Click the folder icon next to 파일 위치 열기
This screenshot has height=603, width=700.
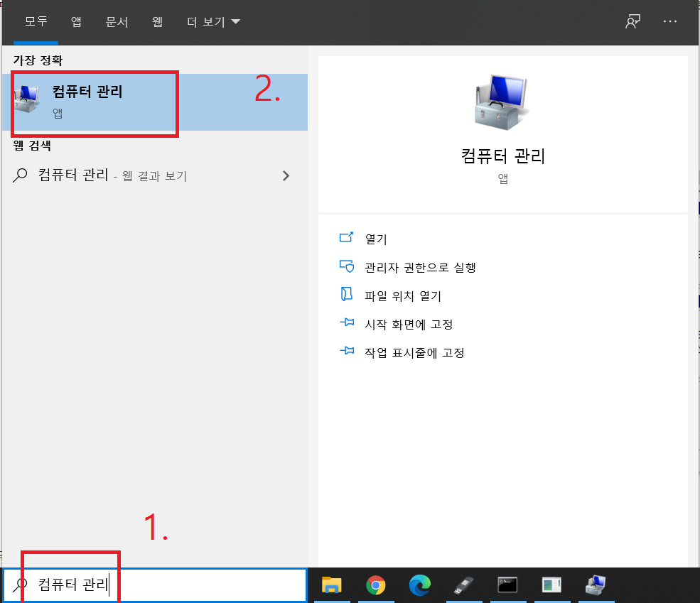coord(346,294)
